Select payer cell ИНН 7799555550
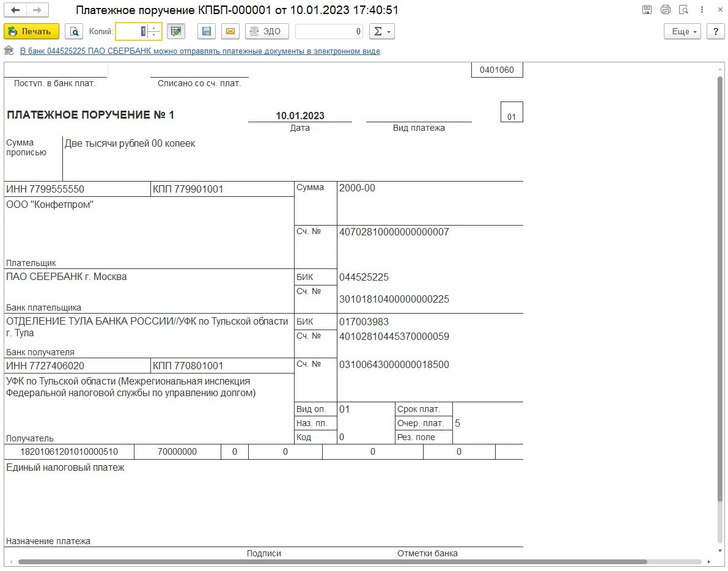Screen dimensions: 728x571 77,189
